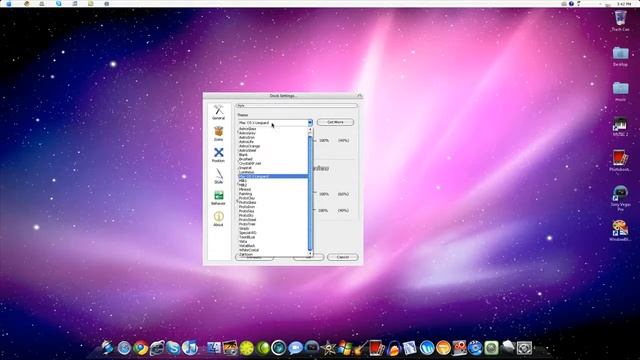640x360 pixels.
Task: Open the Photobooth desktop shortcut
Action: tap(620, 161)
